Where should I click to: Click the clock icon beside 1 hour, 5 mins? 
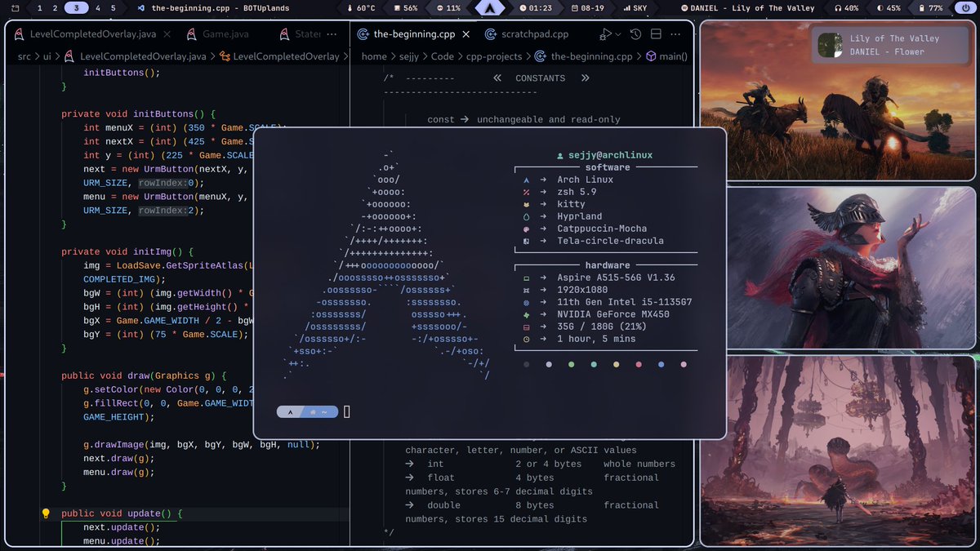[526, 339]
